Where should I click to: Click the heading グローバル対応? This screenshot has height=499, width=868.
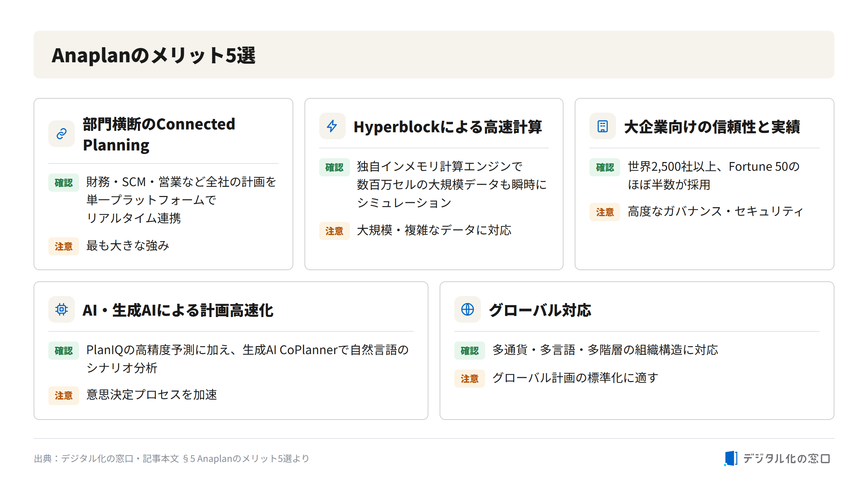click(x=540, y=310)
